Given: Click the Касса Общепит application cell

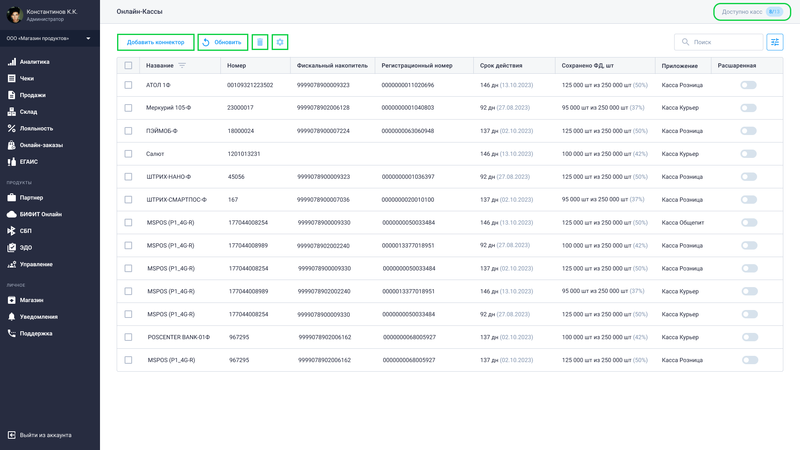Looking at the screenshot, I should pyautogui.click(x=683, y=222).
